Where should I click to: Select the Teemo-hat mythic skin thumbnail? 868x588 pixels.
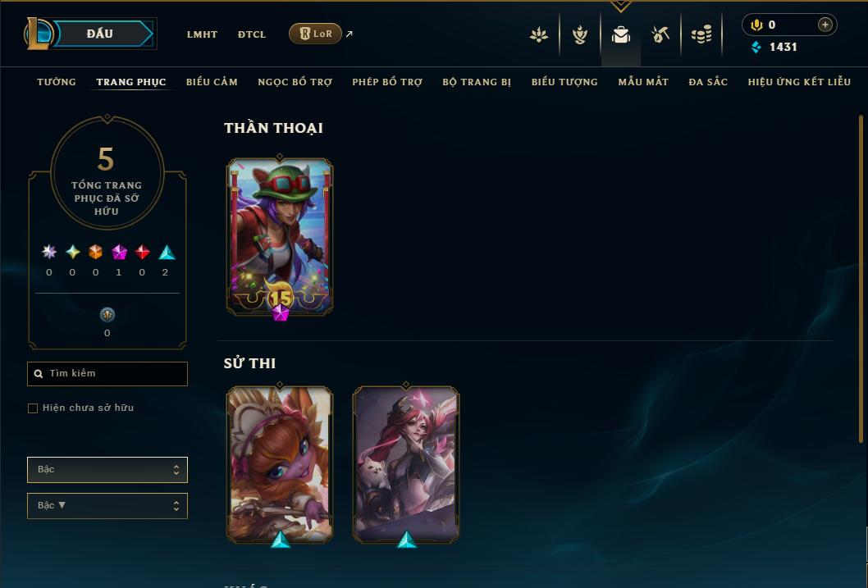click(x=280, y=237)
